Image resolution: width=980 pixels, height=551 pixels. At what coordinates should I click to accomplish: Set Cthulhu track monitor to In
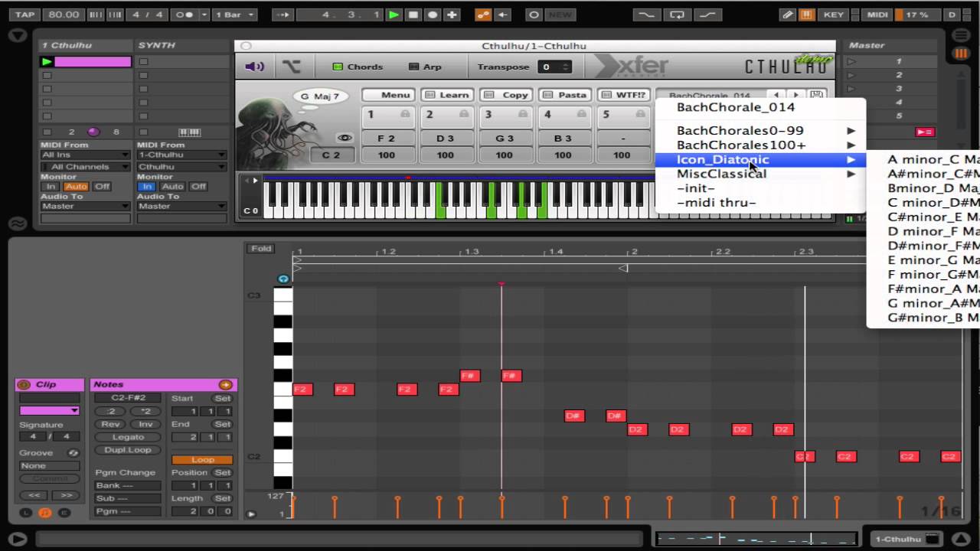pos(51,186)
